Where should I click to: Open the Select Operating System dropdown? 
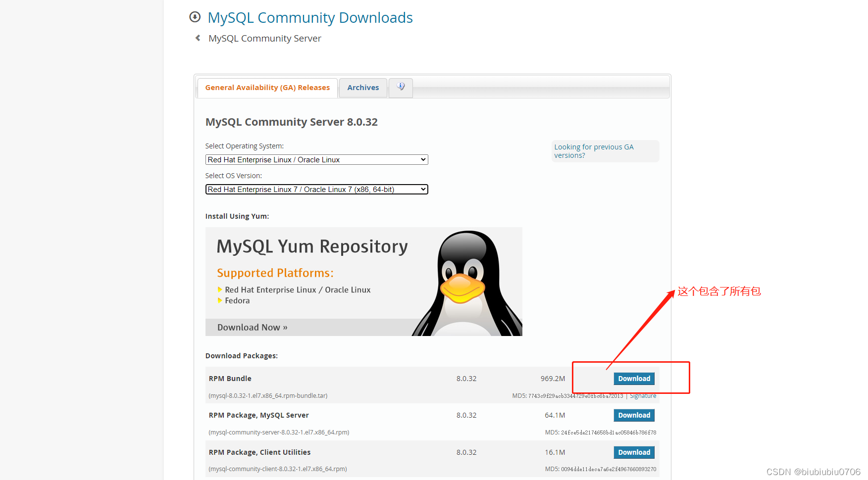[x=316, y=159]
